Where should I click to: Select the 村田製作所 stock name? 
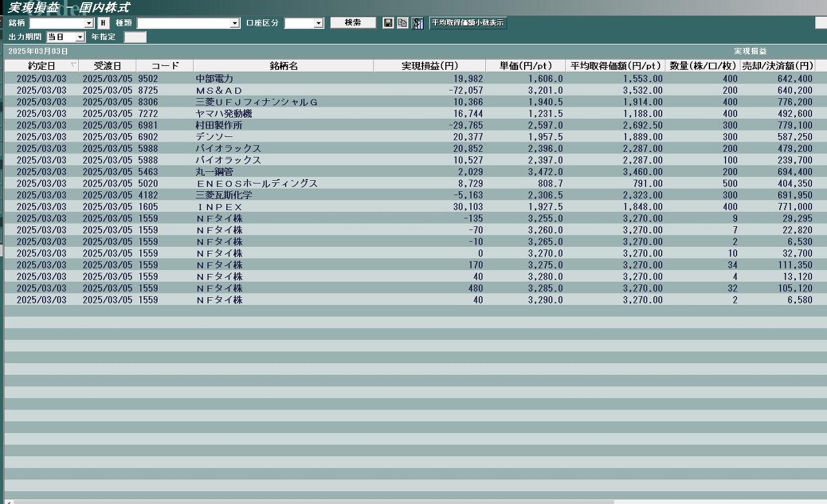[219, 125]
